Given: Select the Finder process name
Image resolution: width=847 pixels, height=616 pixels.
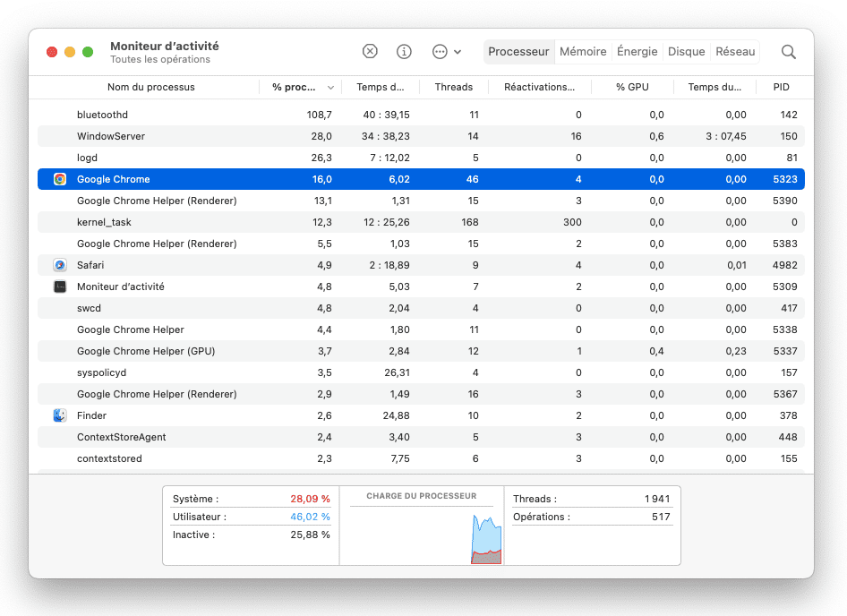Looking at the screenshot, I should tap(92, 415).
